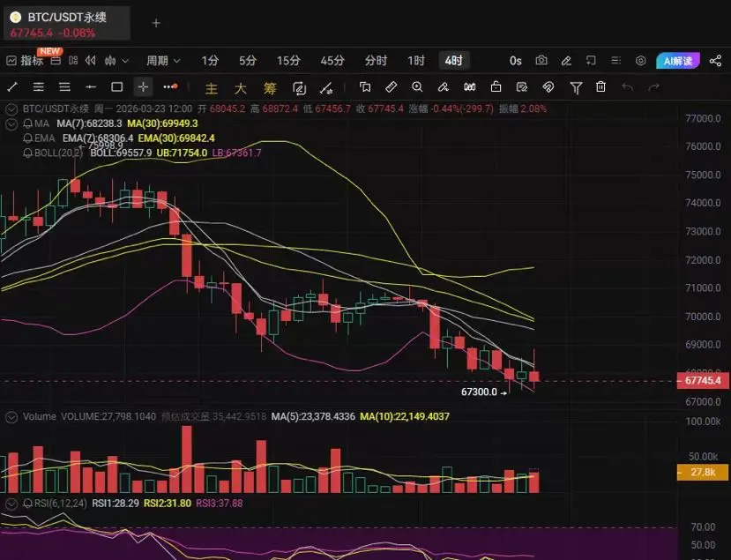Select the three parallel lines tool

point(64,87)
